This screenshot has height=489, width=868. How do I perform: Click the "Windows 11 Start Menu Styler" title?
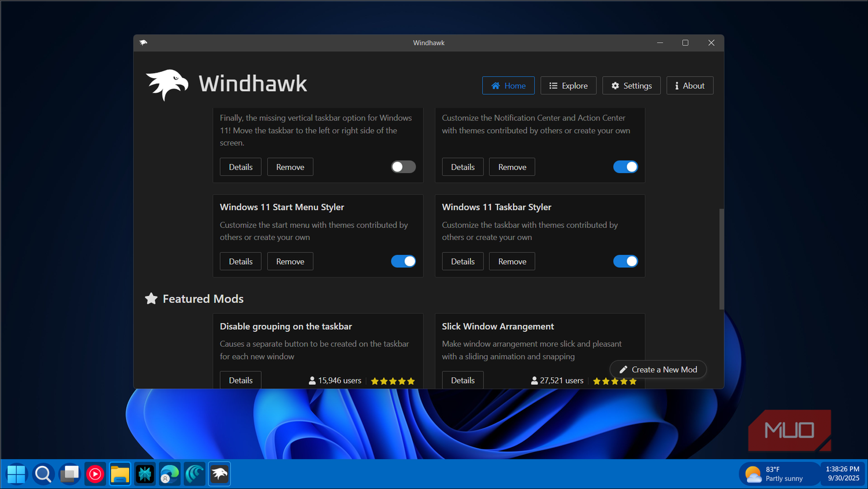pyautogui.click(x=282, y=207)
